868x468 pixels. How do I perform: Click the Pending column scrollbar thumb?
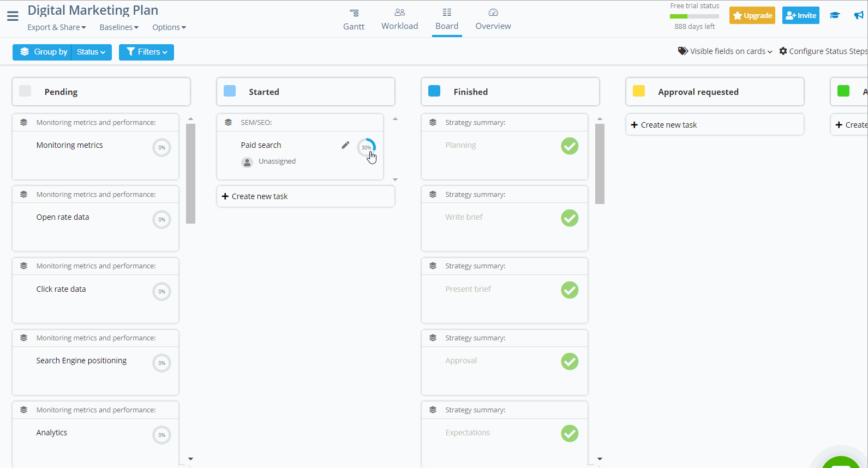tap(190, 173)
